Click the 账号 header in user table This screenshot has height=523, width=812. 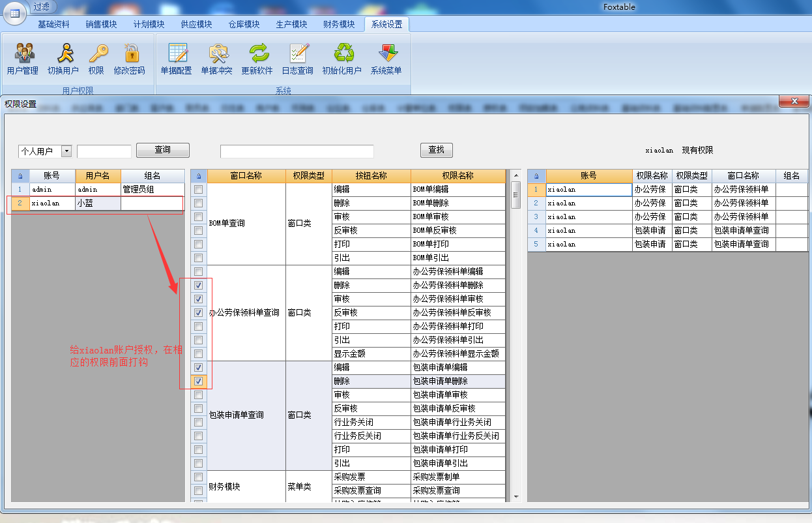[x=51, y=176]
